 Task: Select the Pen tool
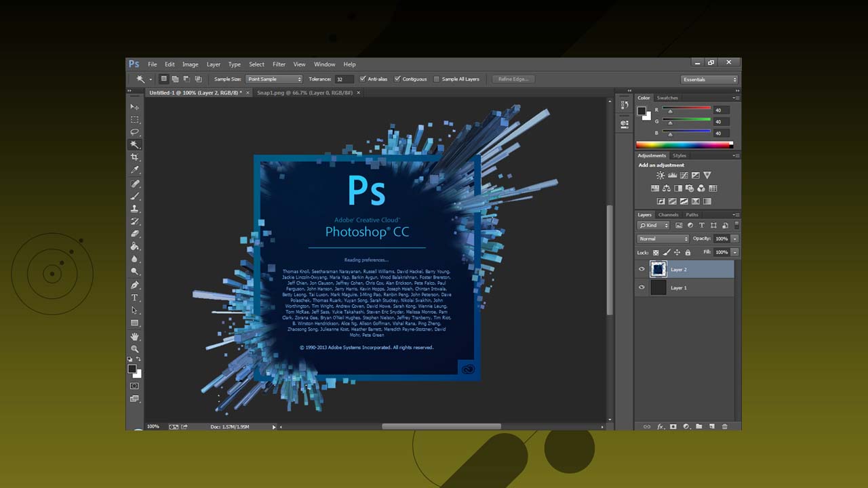[134, 285]
